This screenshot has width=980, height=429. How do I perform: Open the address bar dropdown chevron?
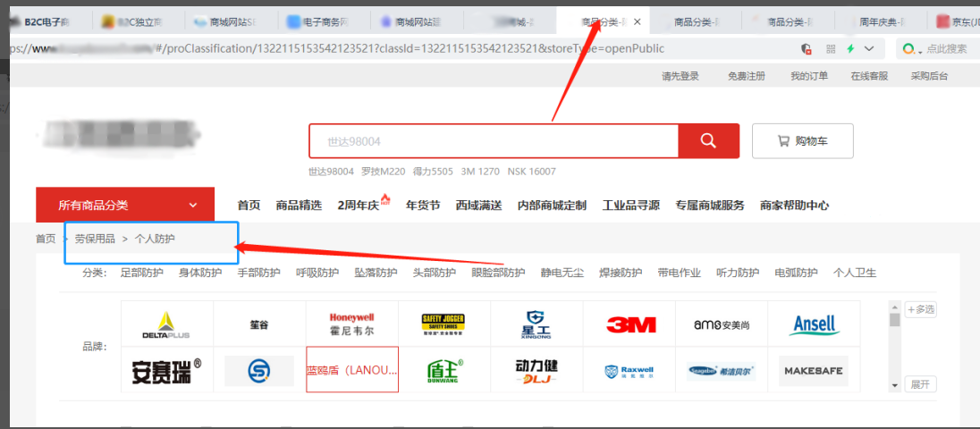coord(868,48)
